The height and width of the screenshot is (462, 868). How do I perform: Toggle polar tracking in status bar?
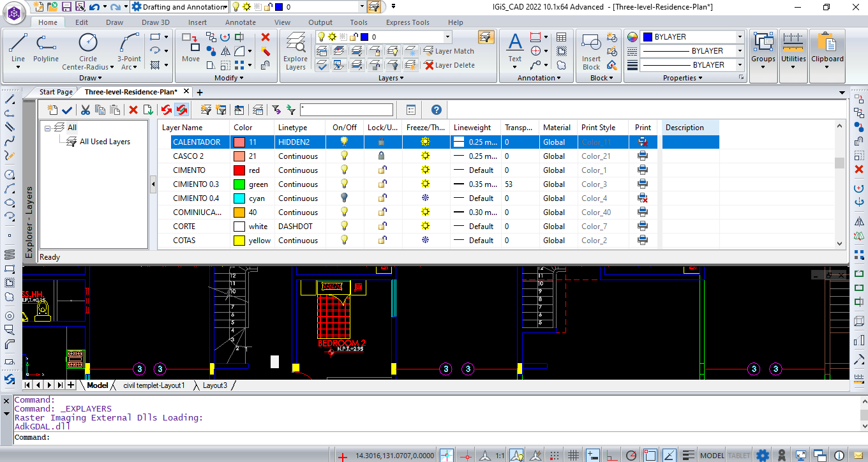coord(631,455)
